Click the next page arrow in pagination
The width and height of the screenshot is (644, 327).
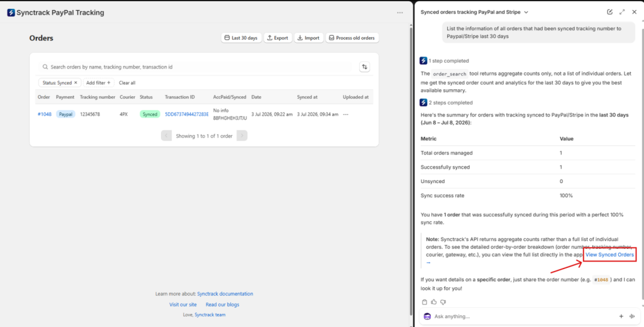pyautogui.click(x=242, y=136)
